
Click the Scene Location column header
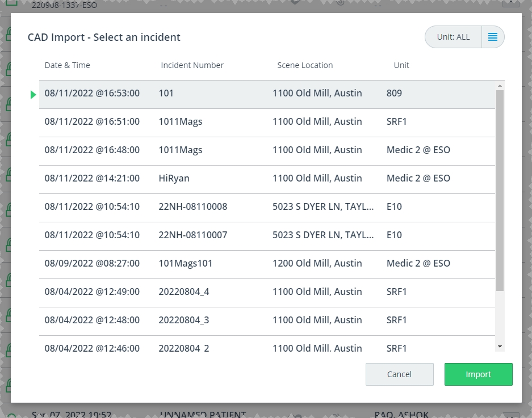pyautogui.click(x=305, y=65)
